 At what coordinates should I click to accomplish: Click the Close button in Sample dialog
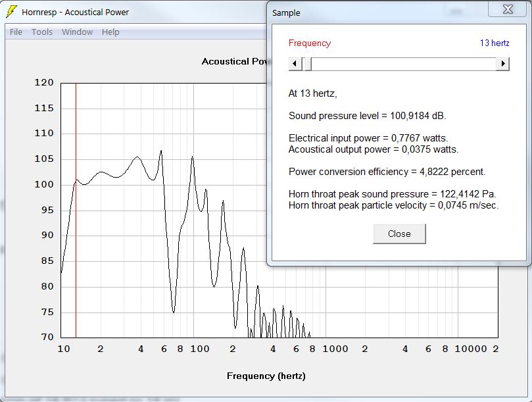[399, 234]
